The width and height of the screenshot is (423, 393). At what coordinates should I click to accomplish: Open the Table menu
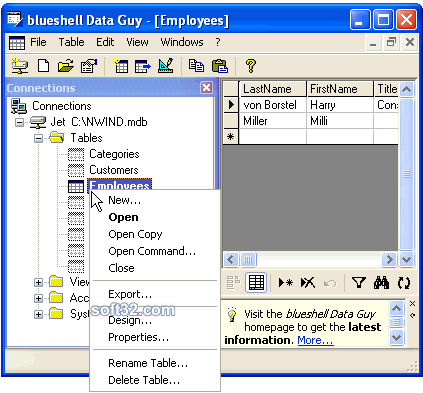pos(71,42)
